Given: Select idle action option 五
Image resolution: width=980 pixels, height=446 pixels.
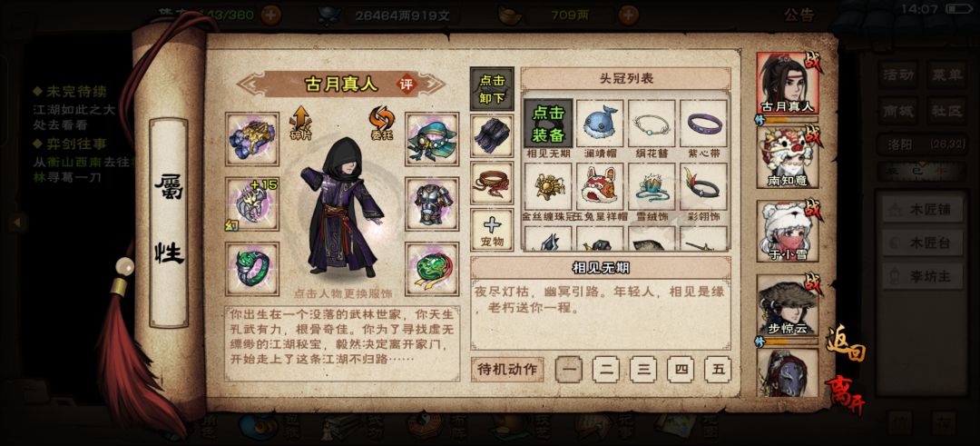Looking at the screenshot, I should coord(718,369).
